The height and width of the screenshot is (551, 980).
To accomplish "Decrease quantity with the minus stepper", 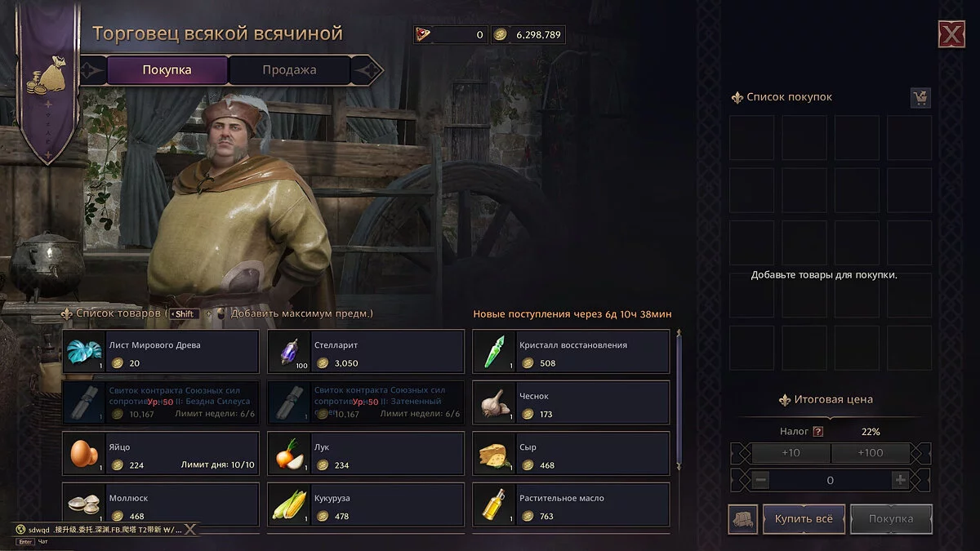I will 761,480.
